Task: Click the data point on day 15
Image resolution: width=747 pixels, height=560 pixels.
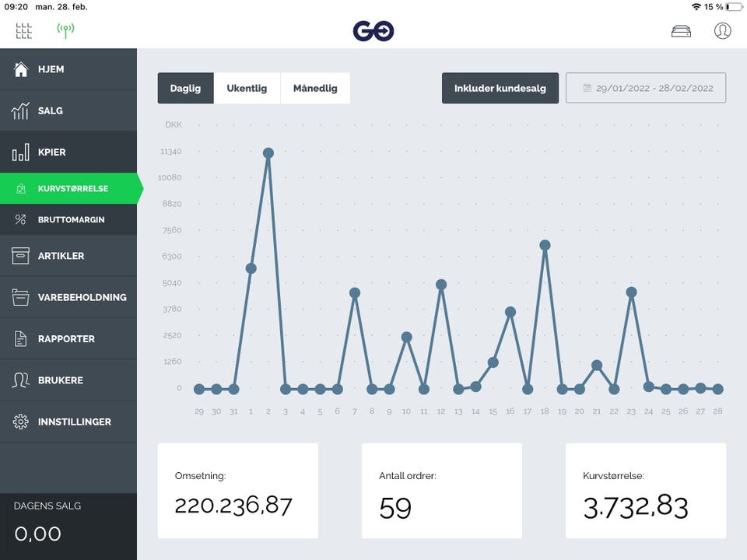Action: tap(493, 362)
